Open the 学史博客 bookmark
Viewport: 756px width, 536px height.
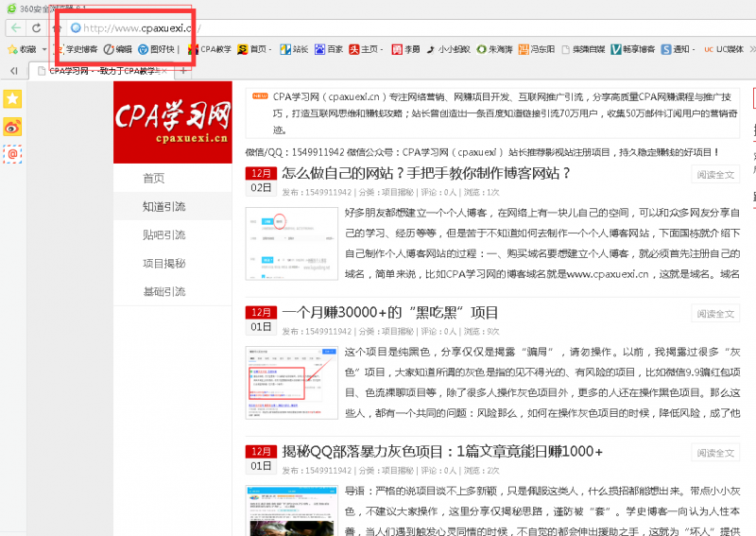pyautogui.click(x=76, y=49)
